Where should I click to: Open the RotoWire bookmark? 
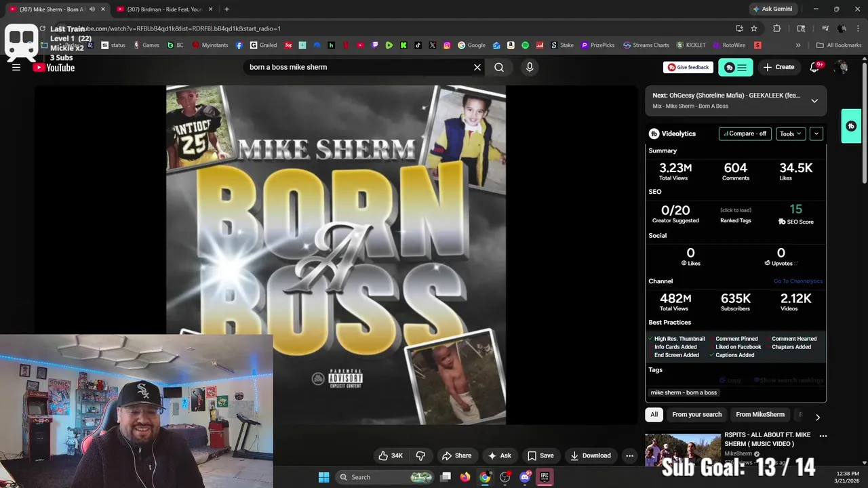(x=728, y=45)
